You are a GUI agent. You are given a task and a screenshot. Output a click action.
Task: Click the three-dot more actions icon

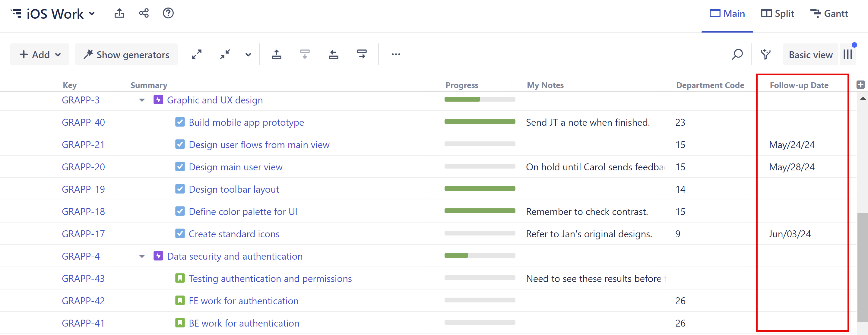(x=396, y=54)
